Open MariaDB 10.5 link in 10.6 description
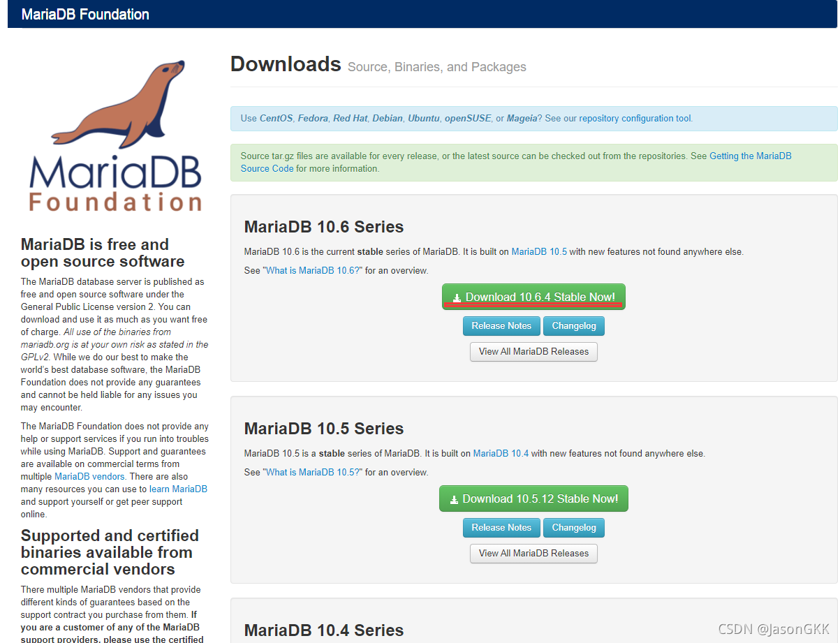This screenshot has width=840, height=643. click(x=539, y=252)
